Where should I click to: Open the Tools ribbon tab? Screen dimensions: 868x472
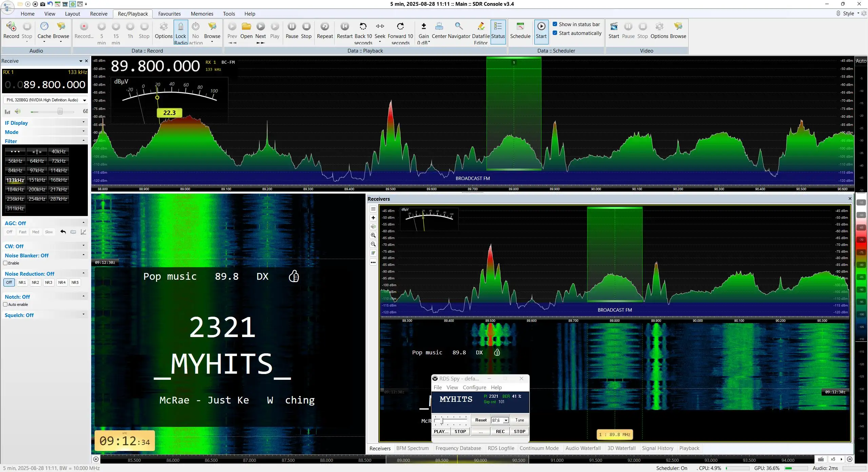[229, 14]
